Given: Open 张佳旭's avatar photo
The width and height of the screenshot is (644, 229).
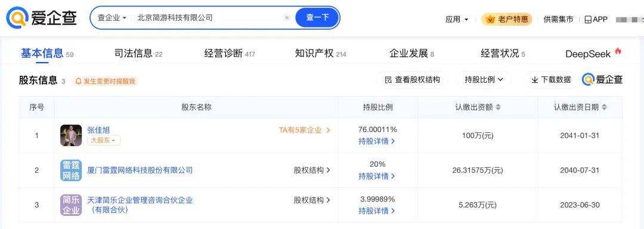Looking at the screenshot, I should coord(71,135).
